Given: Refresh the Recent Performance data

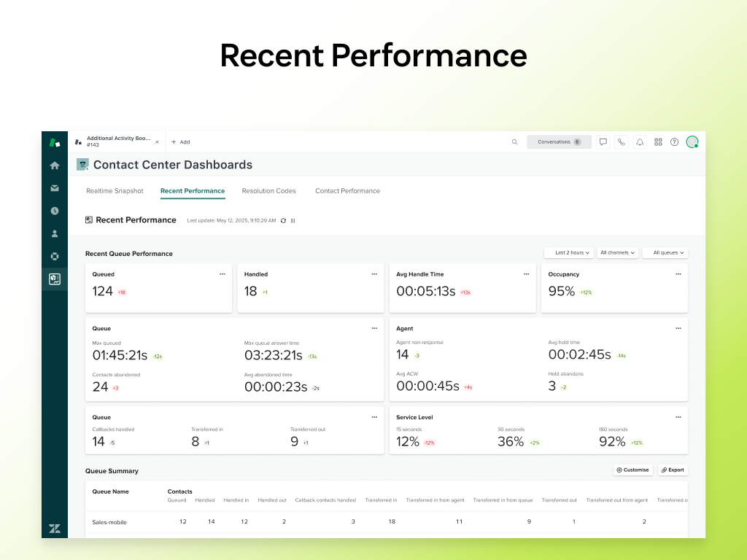Looking at the screenshot, I should [284, 220].
